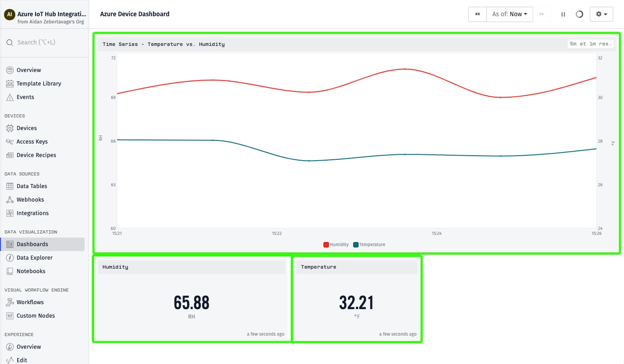
Task: Click the Overview cube icon under the search box
Action: [x=10, y=70]
